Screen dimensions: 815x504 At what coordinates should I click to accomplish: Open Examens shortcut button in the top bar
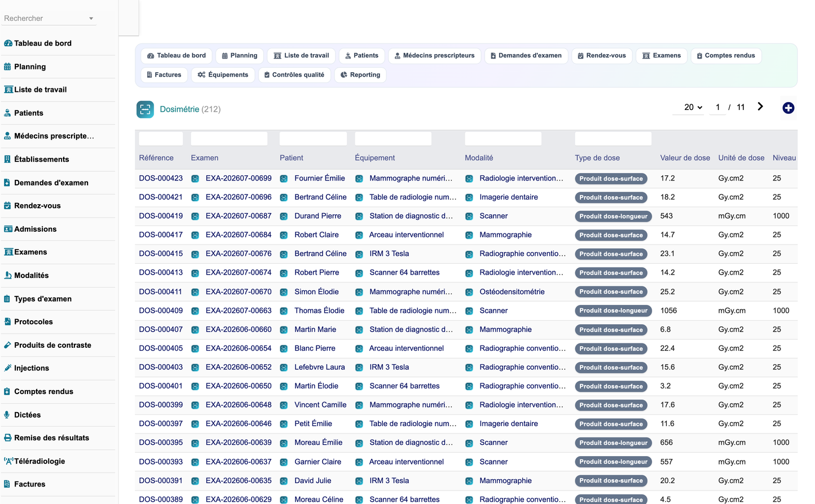(662, 56)
